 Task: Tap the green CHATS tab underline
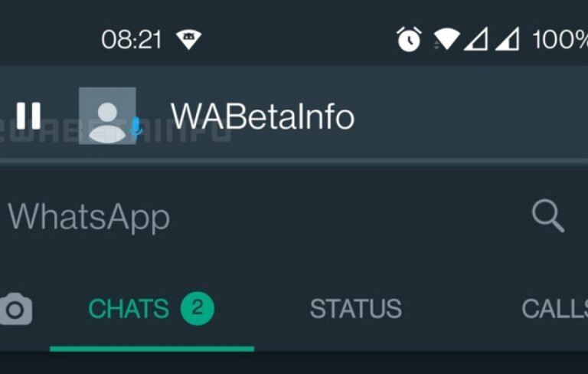tap(152, 349)
